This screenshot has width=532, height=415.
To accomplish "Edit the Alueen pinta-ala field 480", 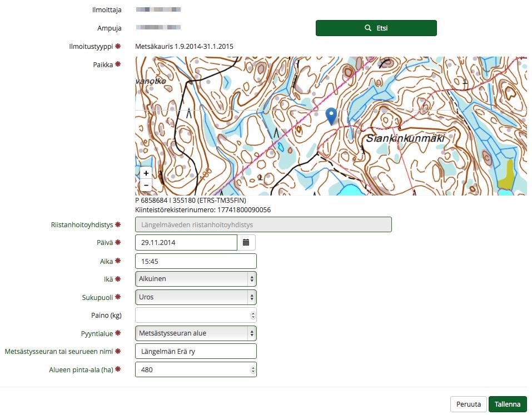I will pos(196,369).
